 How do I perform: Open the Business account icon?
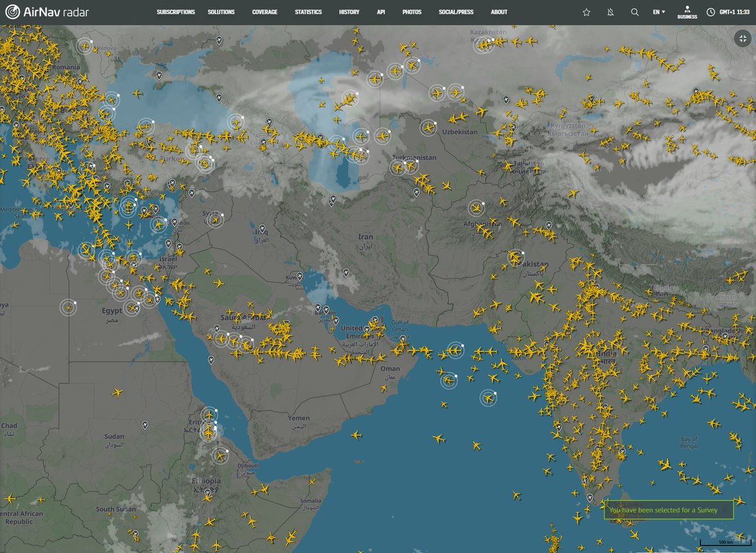(x=687, y=12)
